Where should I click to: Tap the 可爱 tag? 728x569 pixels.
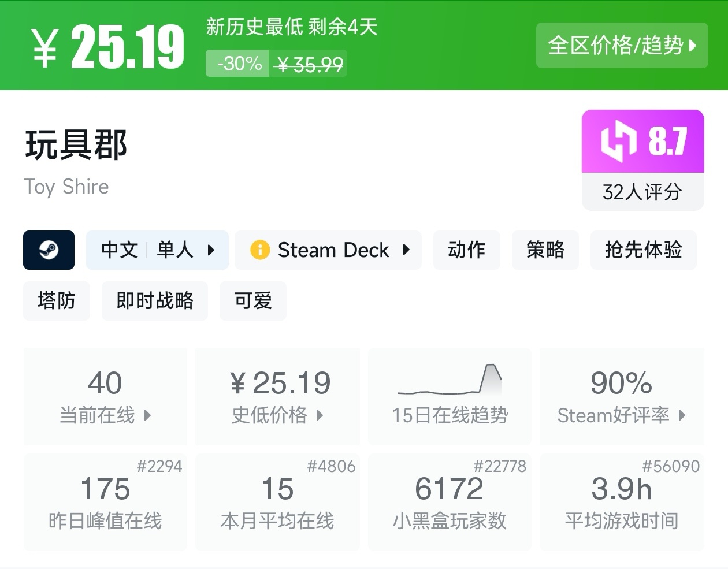click(x=252, y=301)
